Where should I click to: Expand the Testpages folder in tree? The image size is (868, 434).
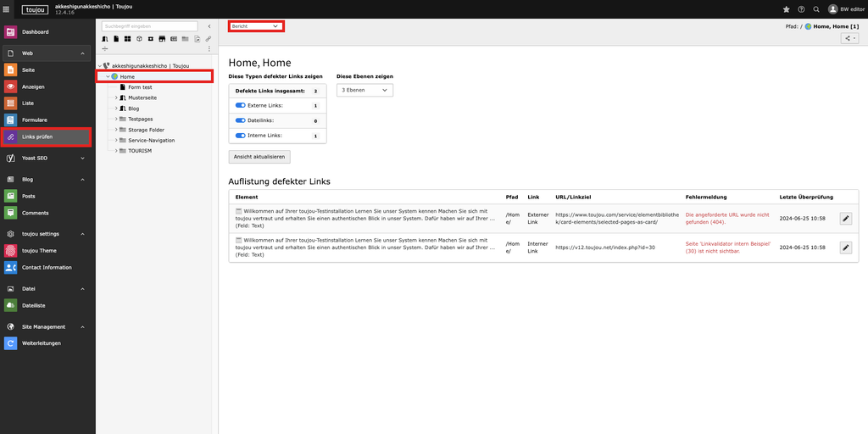tap(116, 120)
